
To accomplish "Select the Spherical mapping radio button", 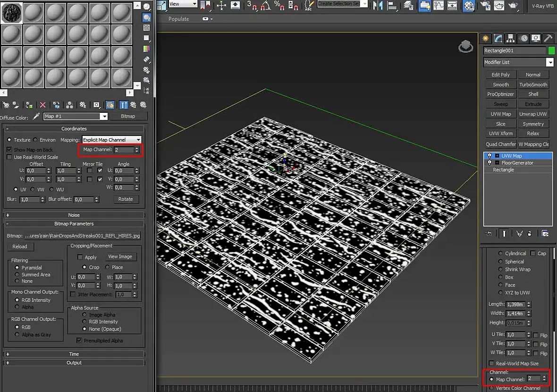I will point(501,261).
